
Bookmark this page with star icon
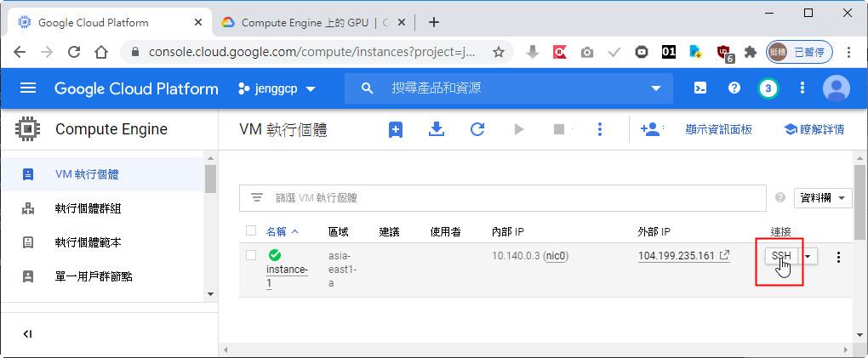coord(498,52)
